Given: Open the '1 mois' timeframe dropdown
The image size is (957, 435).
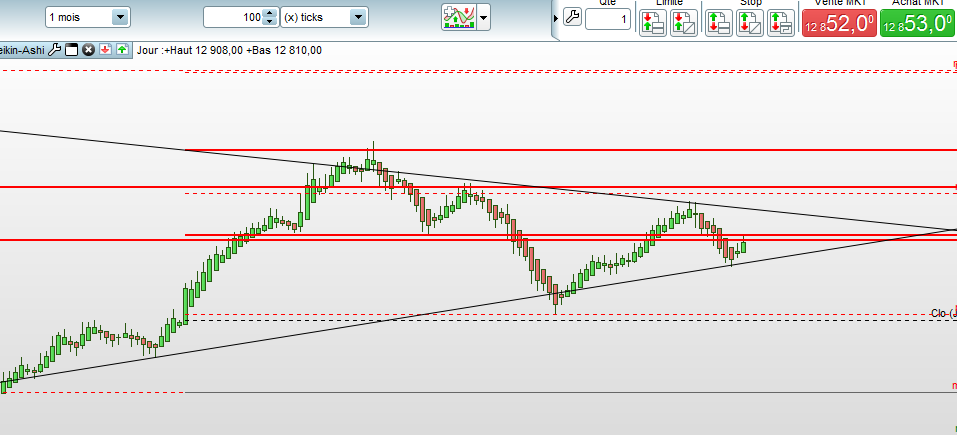Looking at the screenshot, I should (88, 17).
